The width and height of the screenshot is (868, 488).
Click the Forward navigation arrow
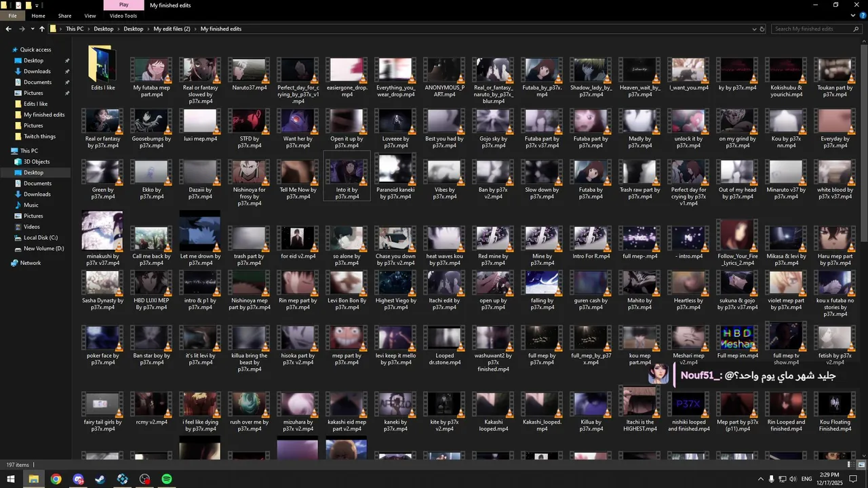click(22, 29)
